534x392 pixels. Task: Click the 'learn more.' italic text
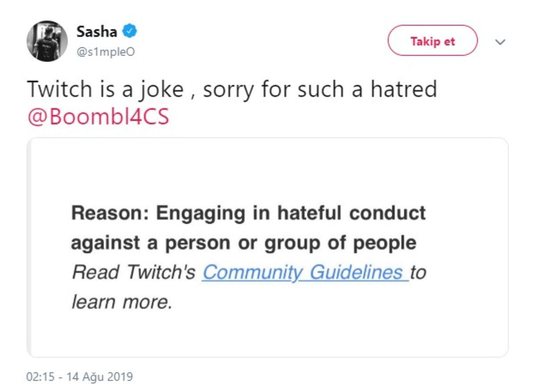(121, 302)
